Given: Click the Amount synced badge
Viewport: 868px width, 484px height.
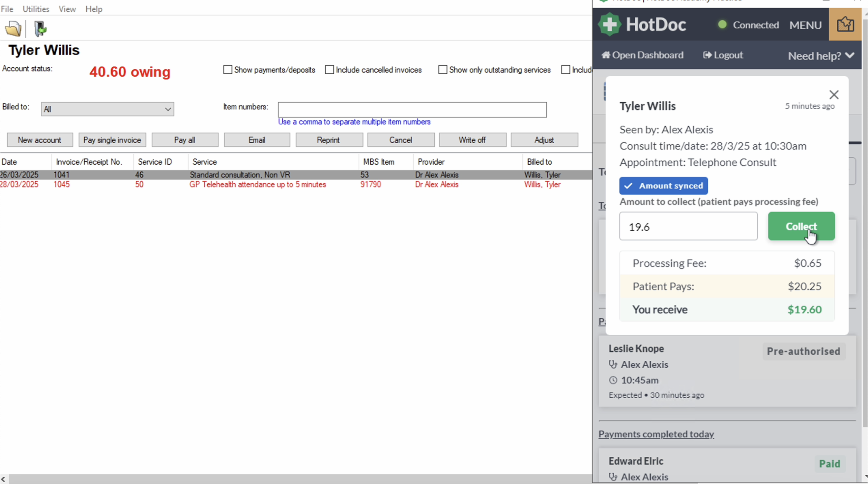Looking at the screenshot, I should coord(663,186).
